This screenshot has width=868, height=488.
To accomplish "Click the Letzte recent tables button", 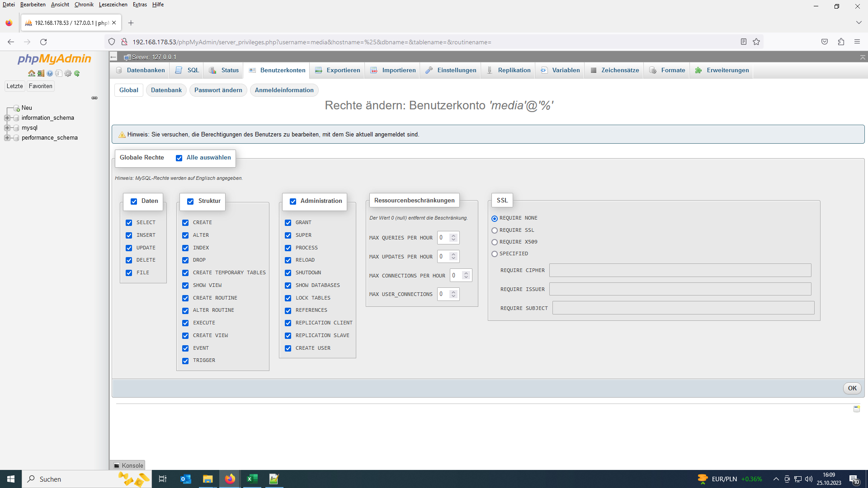I will click(14, 86).
